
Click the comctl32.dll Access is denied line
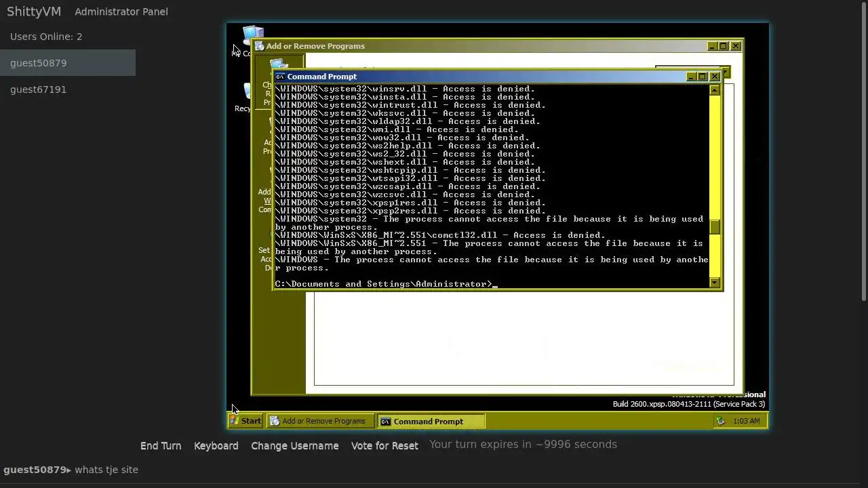click(x=440, y=235)
